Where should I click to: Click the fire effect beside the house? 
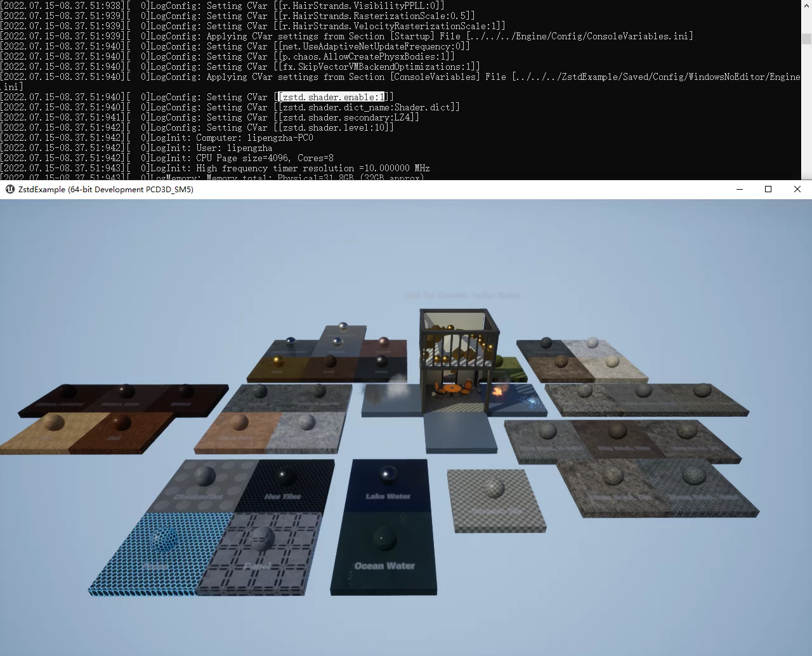(x=499, y=390)
